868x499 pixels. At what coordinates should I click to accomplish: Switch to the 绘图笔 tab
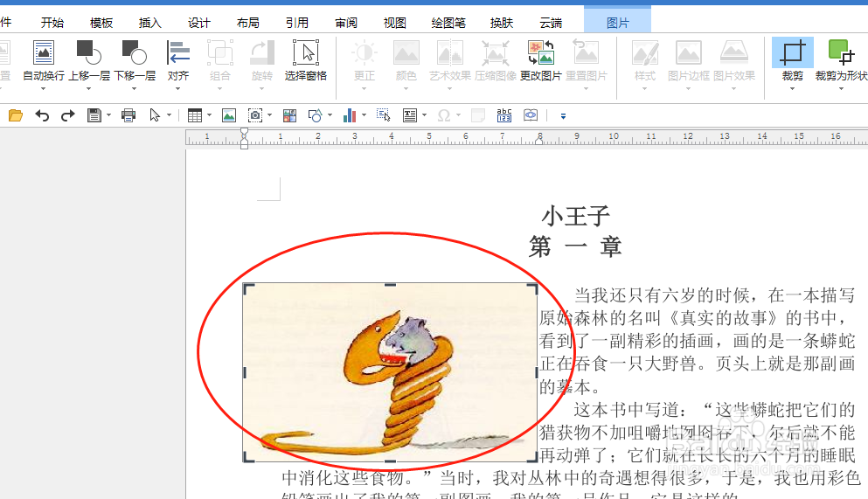pyautogui.click(x=448, y=23)
